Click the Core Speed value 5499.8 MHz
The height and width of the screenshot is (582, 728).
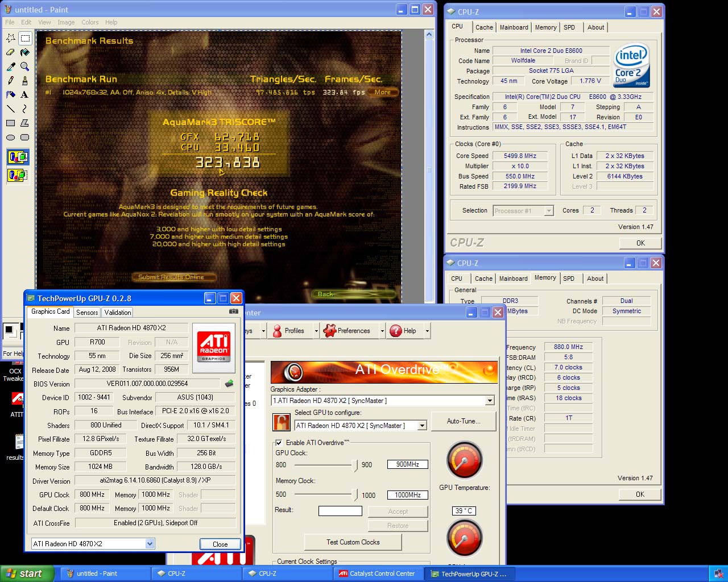pyautogui.click(x=520, y=156)
